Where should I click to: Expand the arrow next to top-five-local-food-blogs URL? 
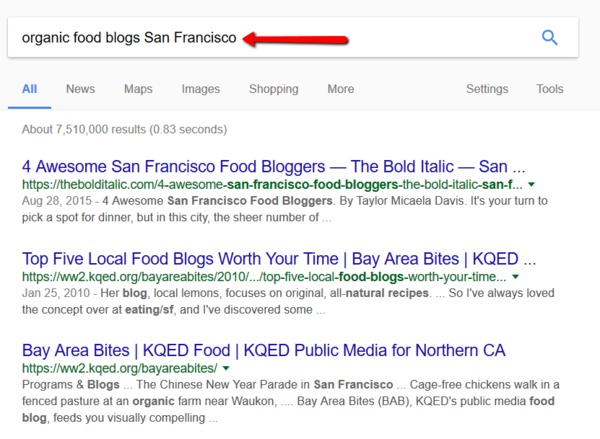pos(515,277)
